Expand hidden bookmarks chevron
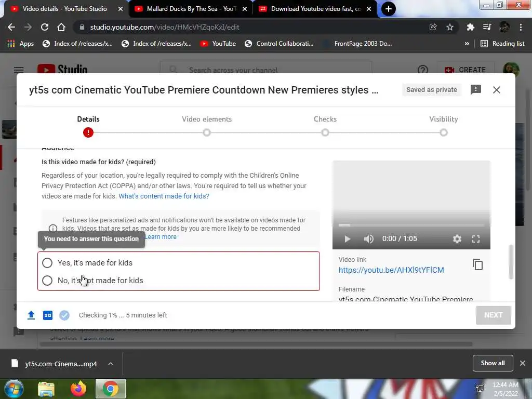The image size is (532, 399). 467,44
